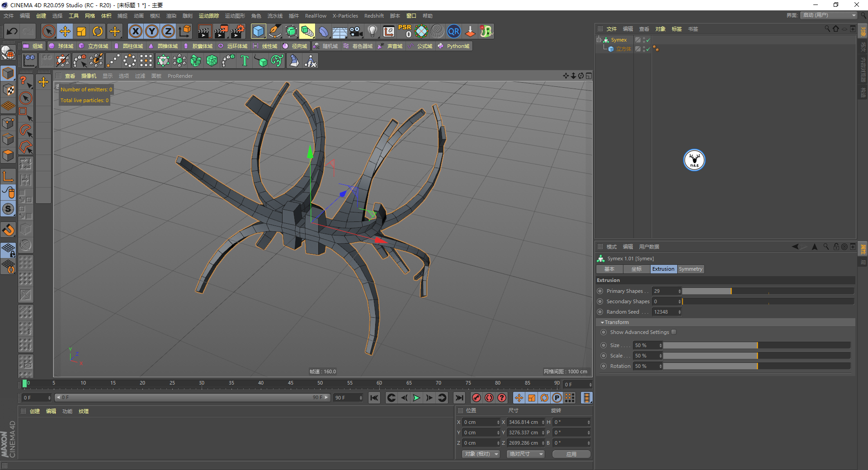Search in Object Manager with magnifier icon

(x=827, y=28)
